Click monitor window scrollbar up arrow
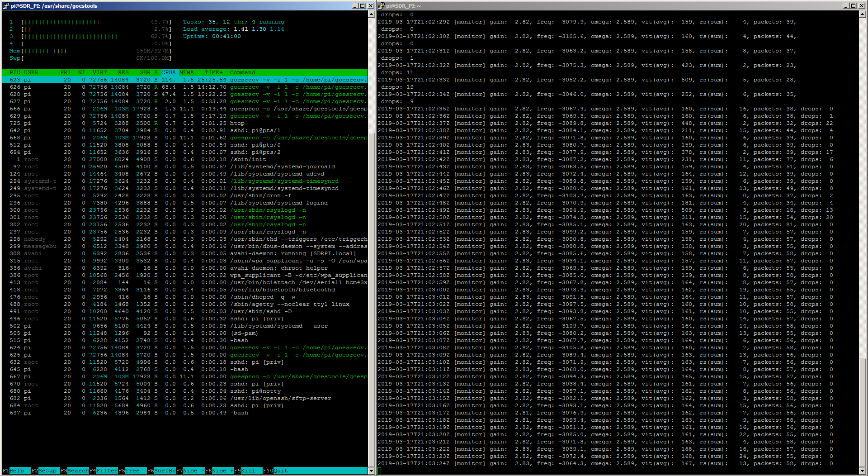Viewport: 868px width, 476px height. tap(862, 14)
